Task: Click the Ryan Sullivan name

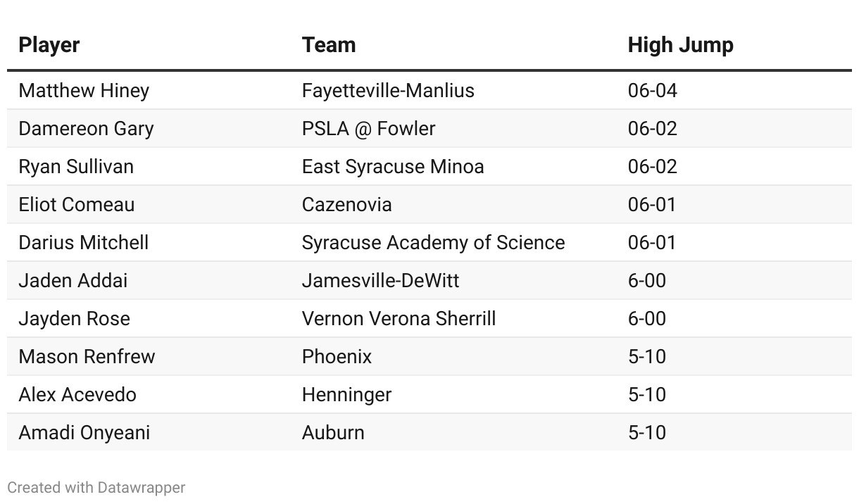Action: (x=76, y=167)
